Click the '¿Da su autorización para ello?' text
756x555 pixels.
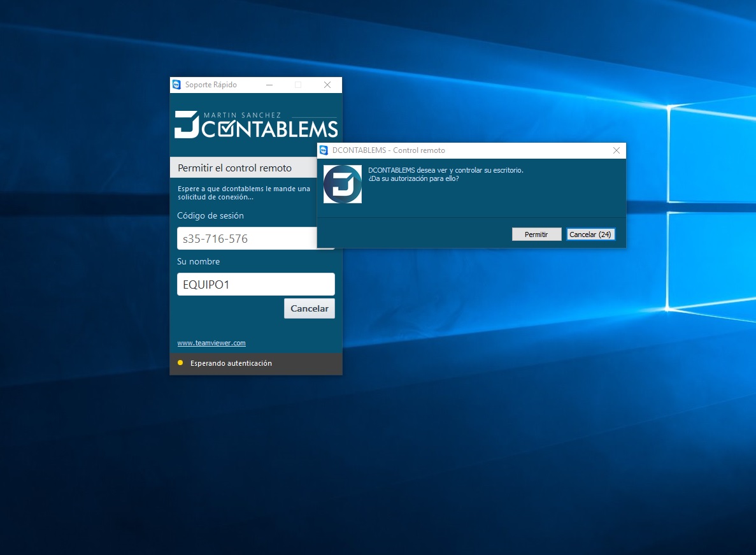coord(413,178)
